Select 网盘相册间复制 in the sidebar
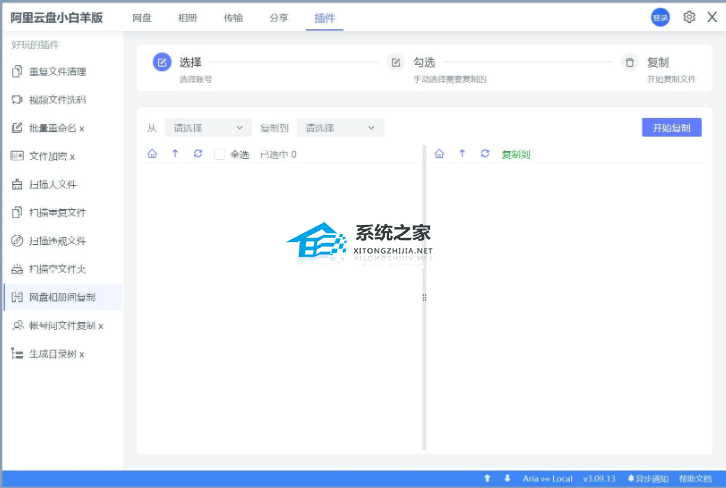This screenshot has height=488, width=726. point(62,297)
